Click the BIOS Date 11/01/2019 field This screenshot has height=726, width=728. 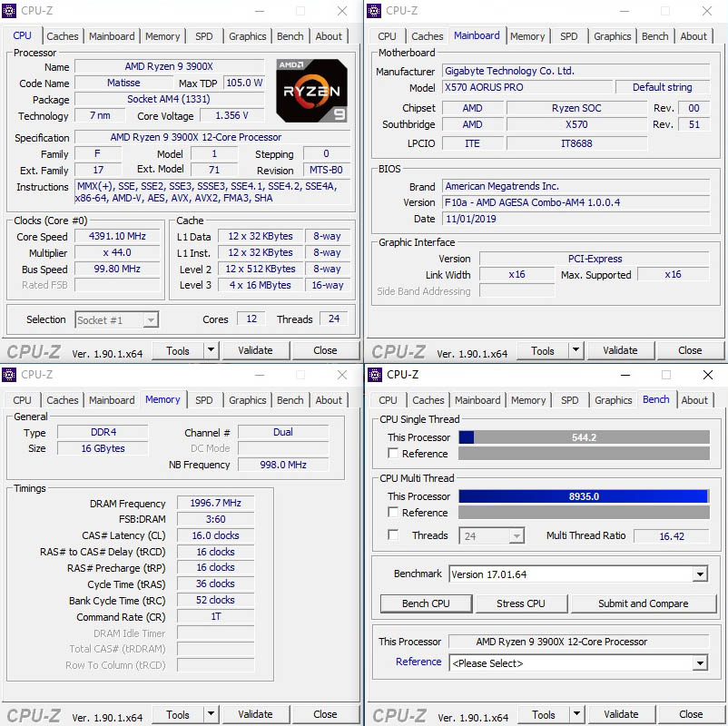click(576, 219)
